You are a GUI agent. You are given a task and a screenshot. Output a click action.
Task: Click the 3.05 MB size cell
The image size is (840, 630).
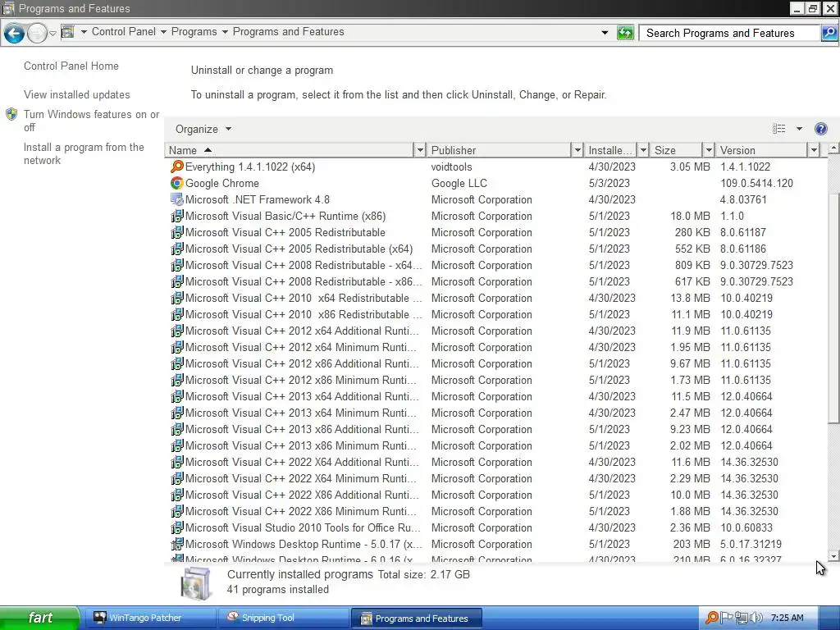pos(689,167)
